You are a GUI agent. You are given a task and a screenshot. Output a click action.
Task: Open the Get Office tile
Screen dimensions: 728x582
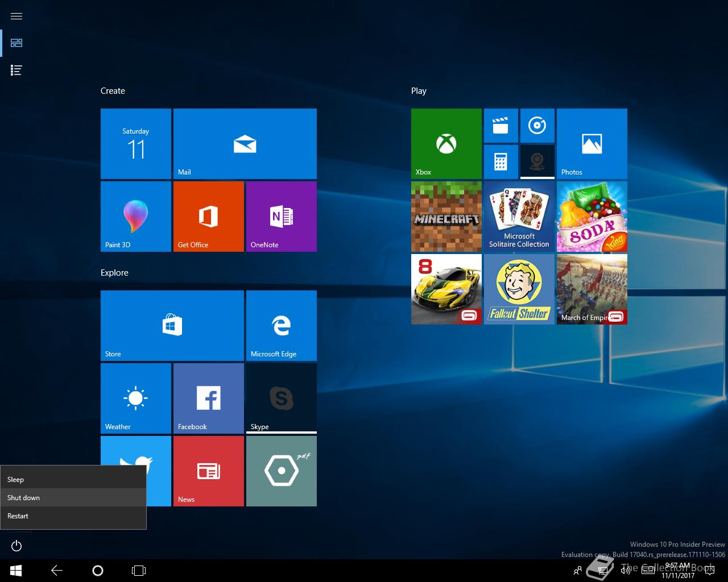(209, 217)
